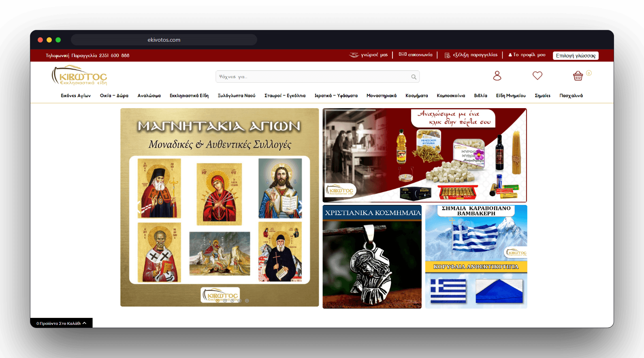Click the envelope 'επικοινωνία' icon
Viewport: 644px width, 358px height.
pos(403,54)
